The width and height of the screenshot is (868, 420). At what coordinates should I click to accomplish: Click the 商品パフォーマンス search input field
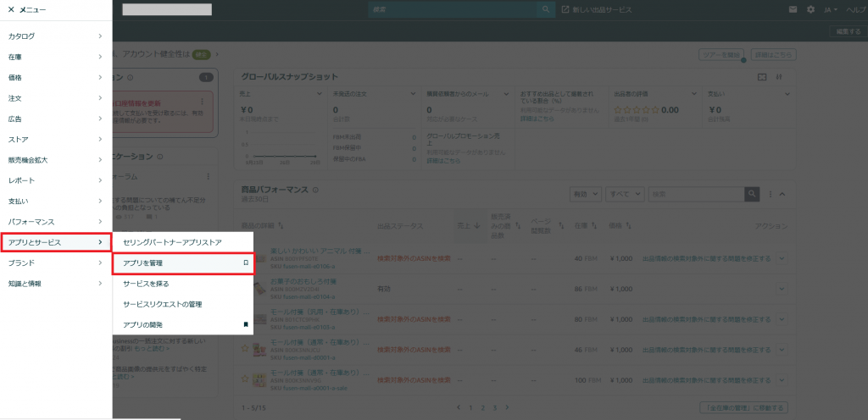pos(696,194)
